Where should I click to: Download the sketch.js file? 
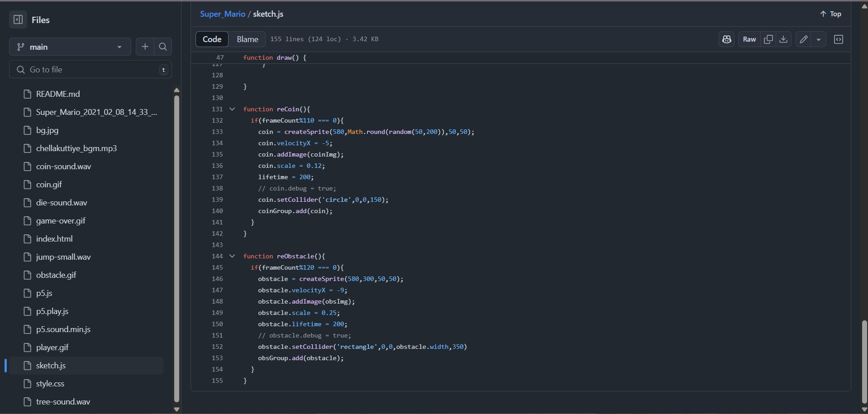[783, 39]
